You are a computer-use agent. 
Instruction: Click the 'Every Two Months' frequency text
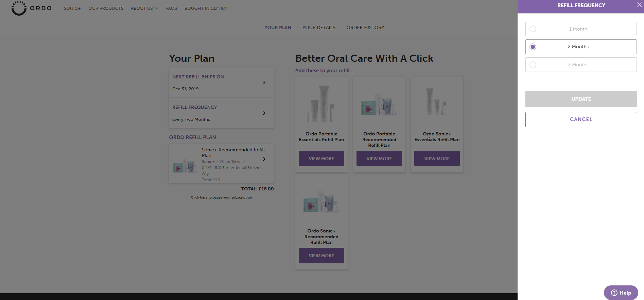191,119
